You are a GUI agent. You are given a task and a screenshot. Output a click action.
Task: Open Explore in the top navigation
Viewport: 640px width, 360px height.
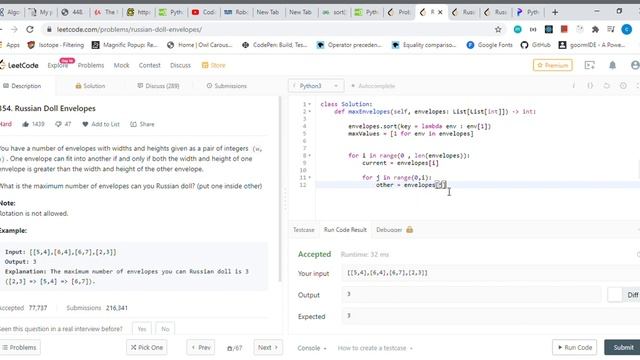(58, 65)
